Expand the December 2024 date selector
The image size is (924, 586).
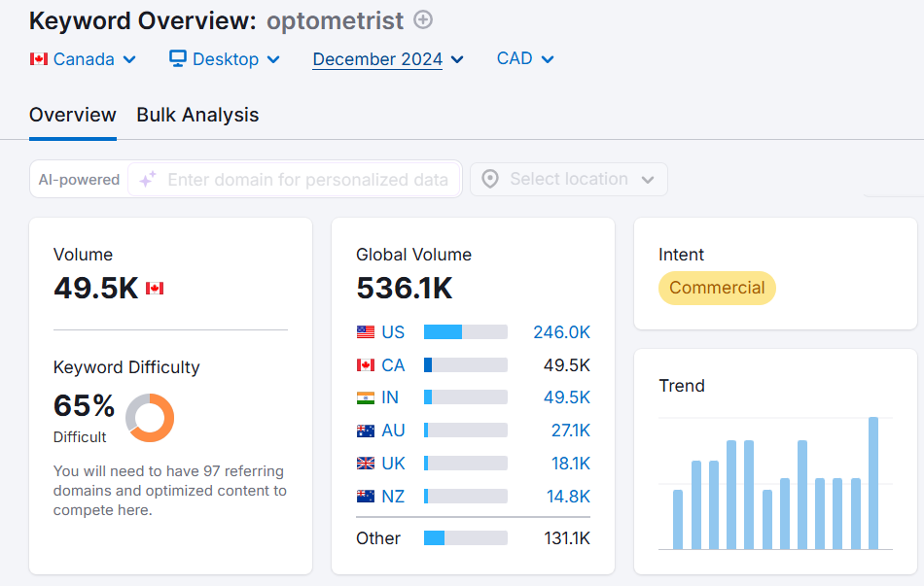(385, 58)
